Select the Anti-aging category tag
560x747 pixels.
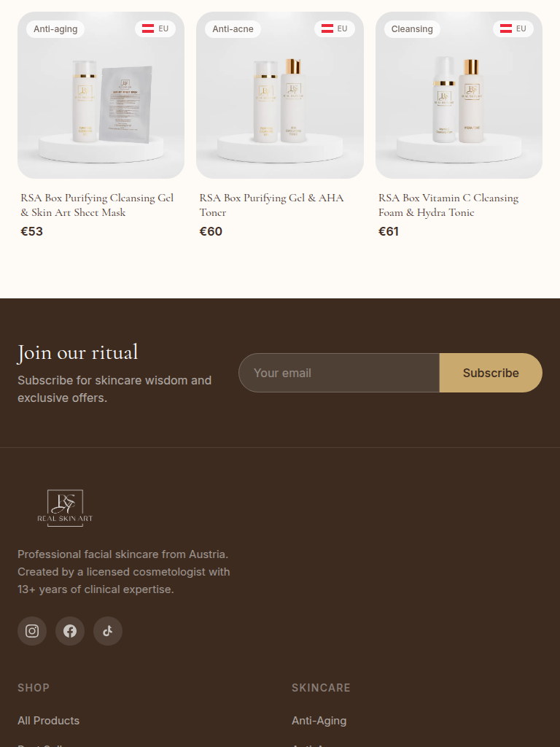pyautogui.click(x=55, y=29)
